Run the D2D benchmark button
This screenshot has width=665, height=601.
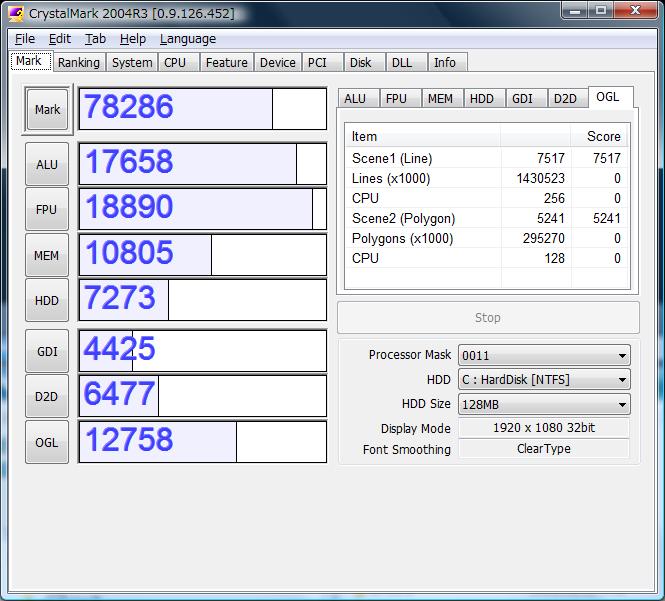click(47, 396)
